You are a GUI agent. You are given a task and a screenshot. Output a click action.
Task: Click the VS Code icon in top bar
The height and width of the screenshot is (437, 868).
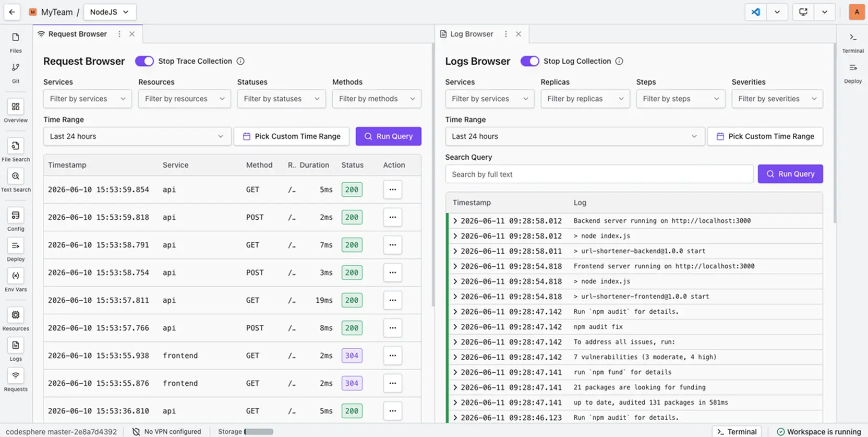tap(755, 12)
